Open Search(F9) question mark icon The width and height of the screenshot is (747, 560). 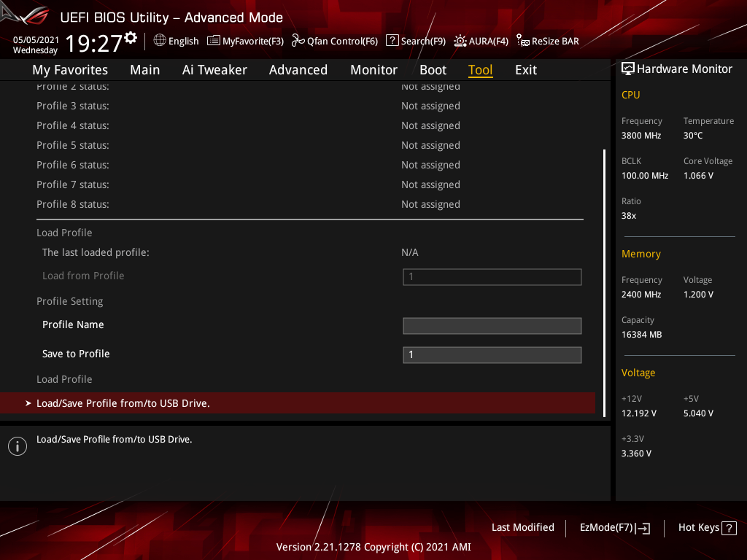pyautogui.click(x=392, y=41)
